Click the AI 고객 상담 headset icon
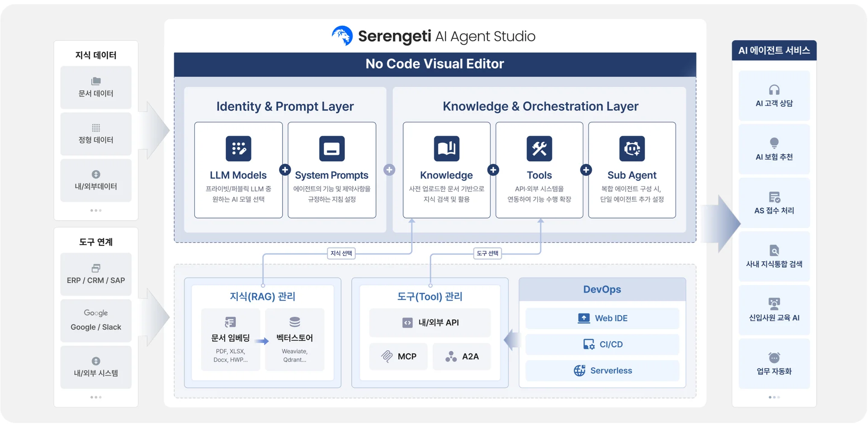 (x=774, y=90)
